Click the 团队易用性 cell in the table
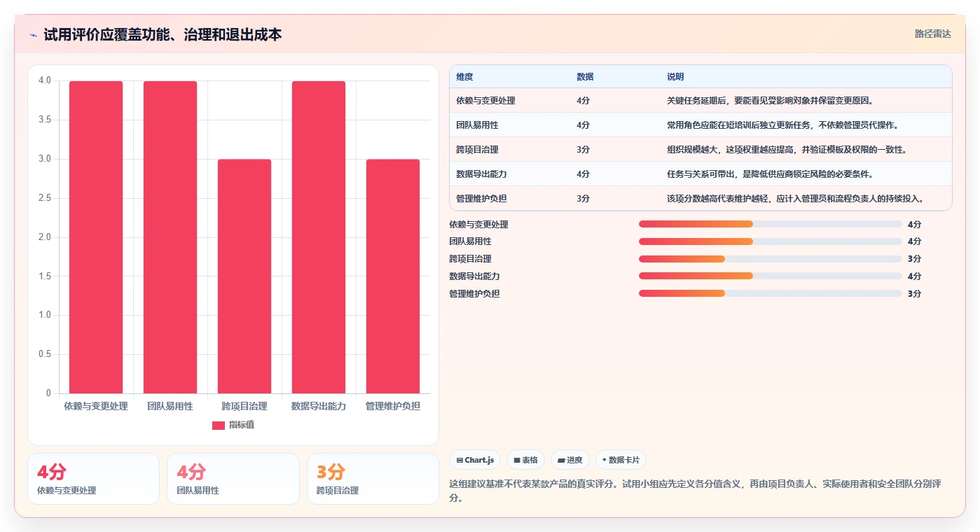 coord(477,125)
